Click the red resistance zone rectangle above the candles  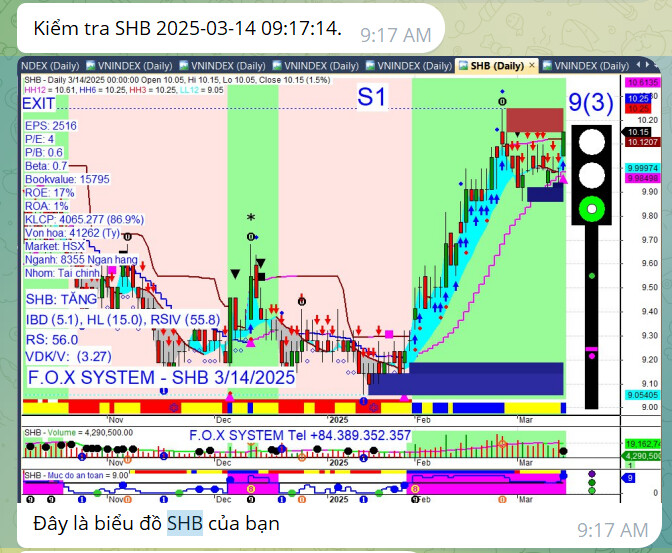coord(535,120)
